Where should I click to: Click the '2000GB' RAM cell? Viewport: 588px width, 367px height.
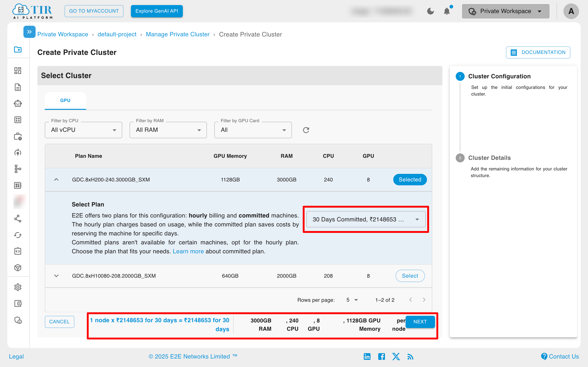286,276
